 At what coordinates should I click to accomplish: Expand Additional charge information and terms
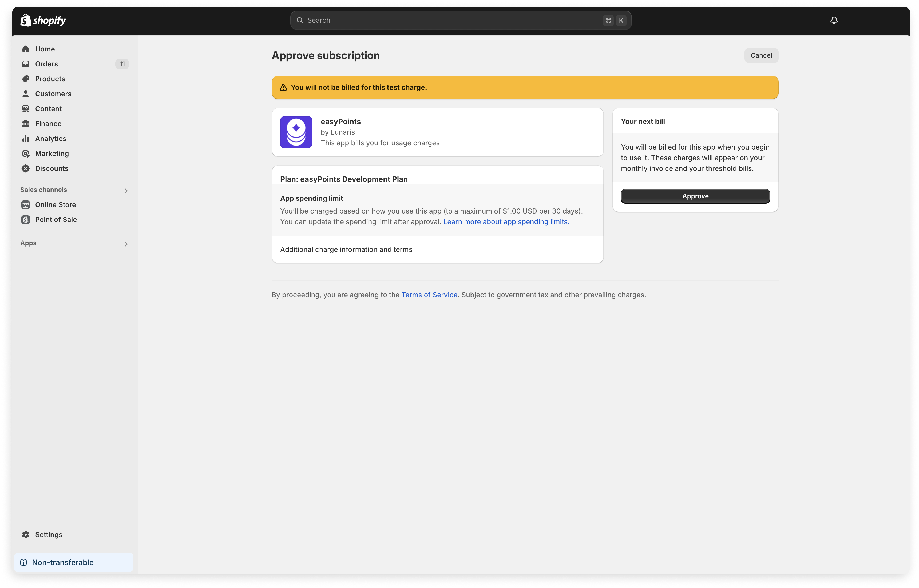click(346, 249)
